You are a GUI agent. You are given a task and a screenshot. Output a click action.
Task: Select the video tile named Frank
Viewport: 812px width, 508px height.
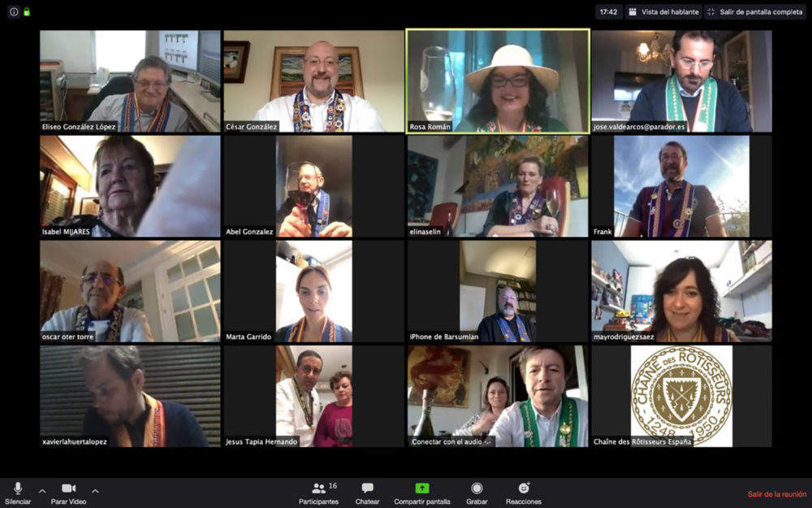coord(681,186)
